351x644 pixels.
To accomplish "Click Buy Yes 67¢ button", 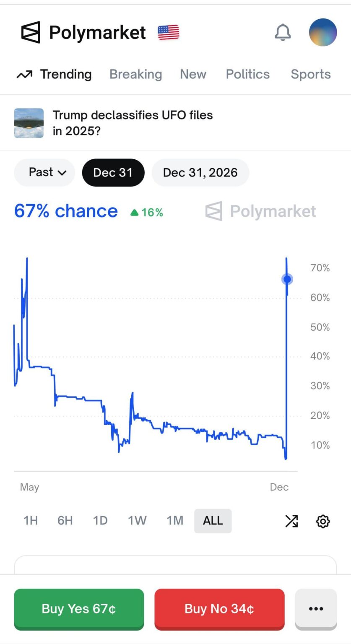I will pyautogui.click(x=79, y=609).
